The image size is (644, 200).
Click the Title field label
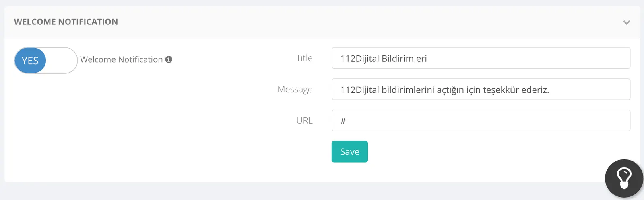click(304, 58)
